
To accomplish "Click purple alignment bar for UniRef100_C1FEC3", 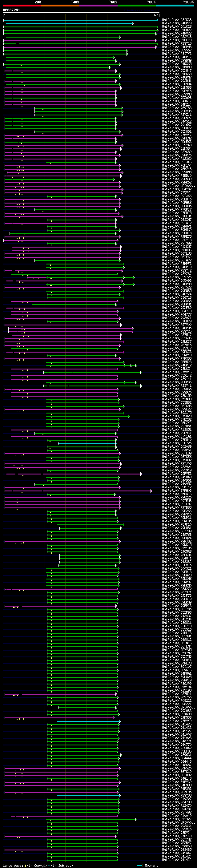I will click(x=80, y=40).
